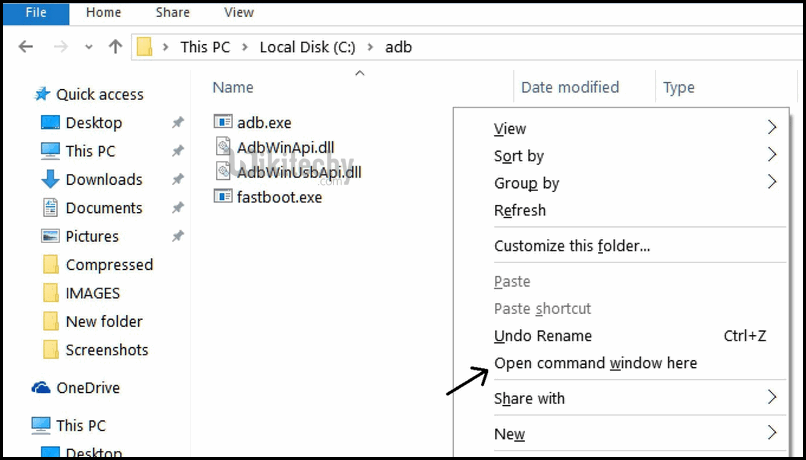Click the Quick access star icon
The width and height of the screenshot is (806, 460).
click(x=42, y=94)
